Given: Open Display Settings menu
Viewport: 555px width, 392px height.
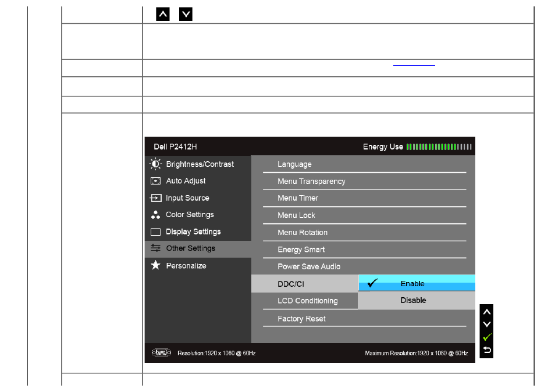Looking at the screenshot, I should tap(198, 231).
